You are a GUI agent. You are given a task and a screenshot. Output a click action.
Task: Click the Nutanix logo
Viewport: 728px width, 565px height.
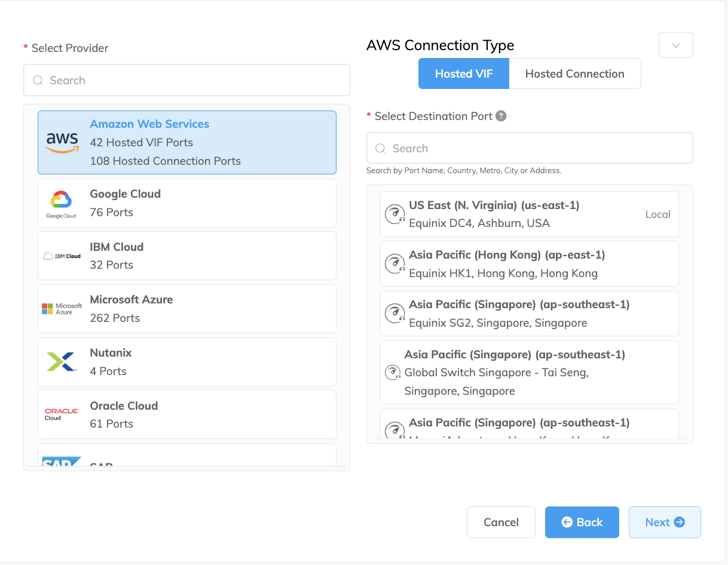click(x=62, y=361)
